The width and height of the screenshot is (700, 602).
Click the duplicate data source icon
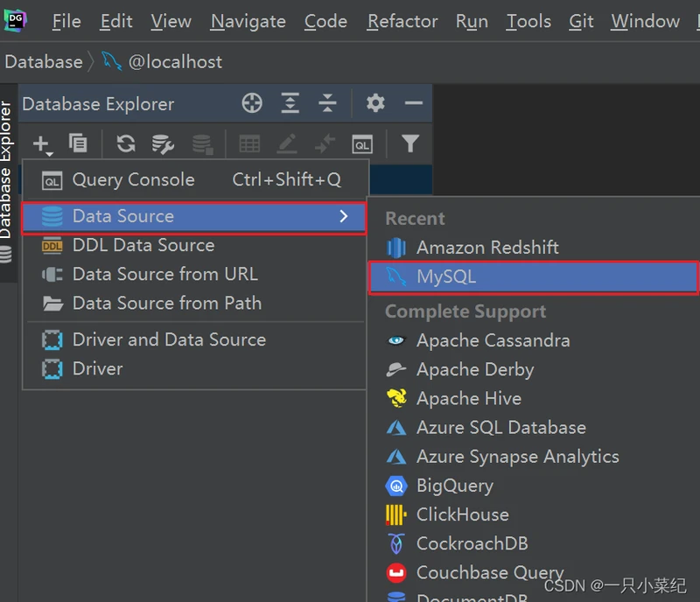78,143
